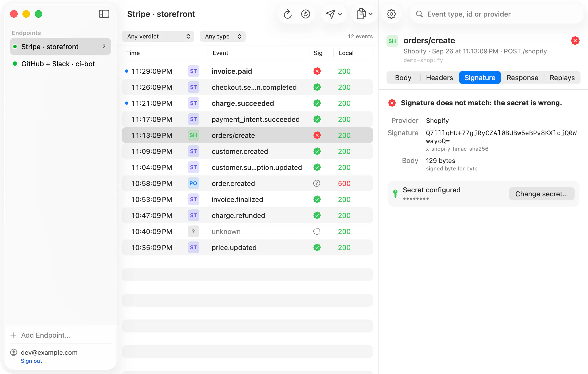The width and height of the screenshot is (588, 374).
Task: Switch to the Response tab
Action: (x=522, y=77)
